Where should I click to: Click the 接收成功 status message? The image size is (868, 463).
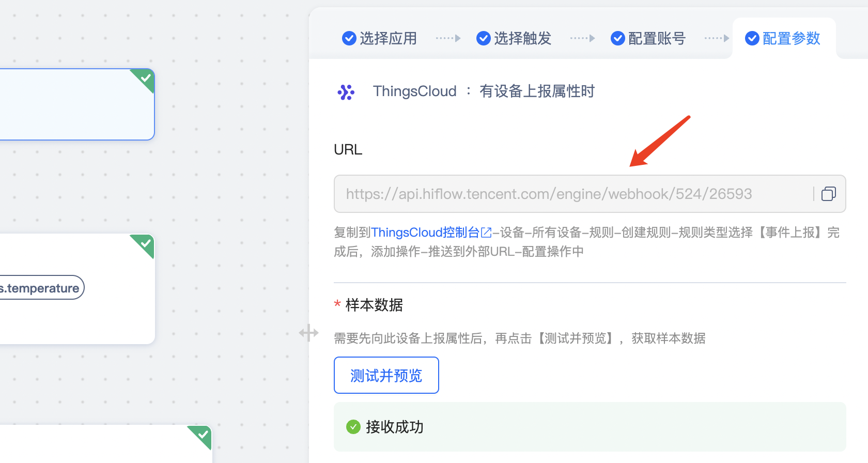tap(590, 427)
